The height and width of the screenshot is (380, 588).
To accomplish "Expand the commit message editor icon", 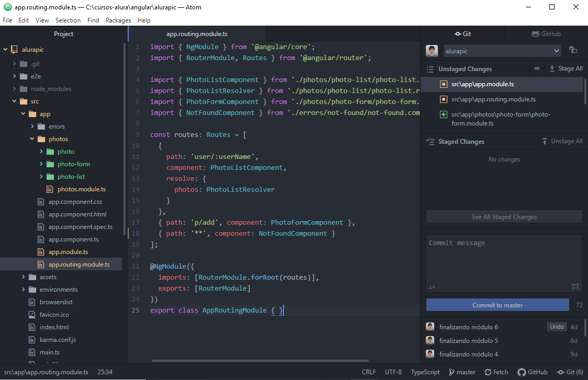I will [575, 286].
